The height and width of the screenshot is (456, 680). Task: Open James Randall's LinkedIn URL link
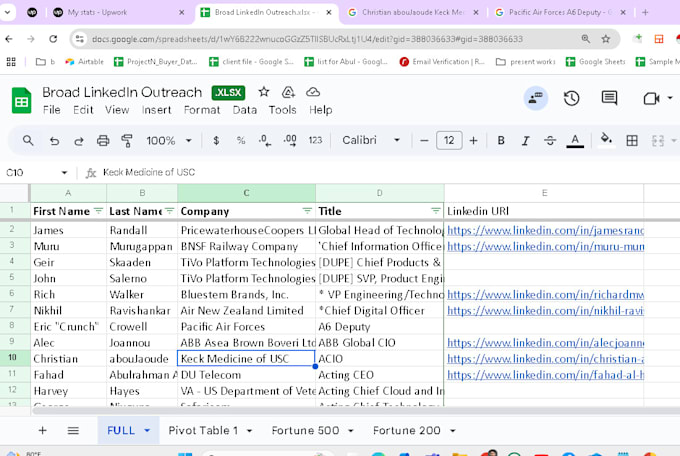[x=545, y=230]
